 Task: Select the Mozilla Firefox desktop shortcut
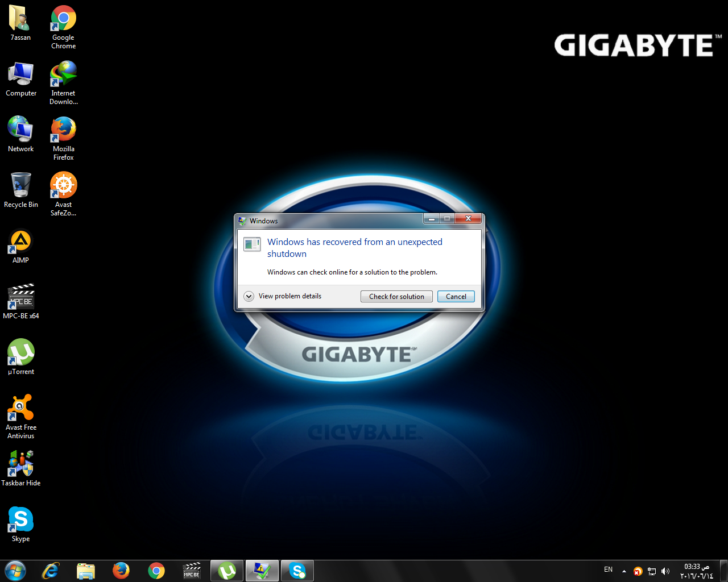coord(63,138)
